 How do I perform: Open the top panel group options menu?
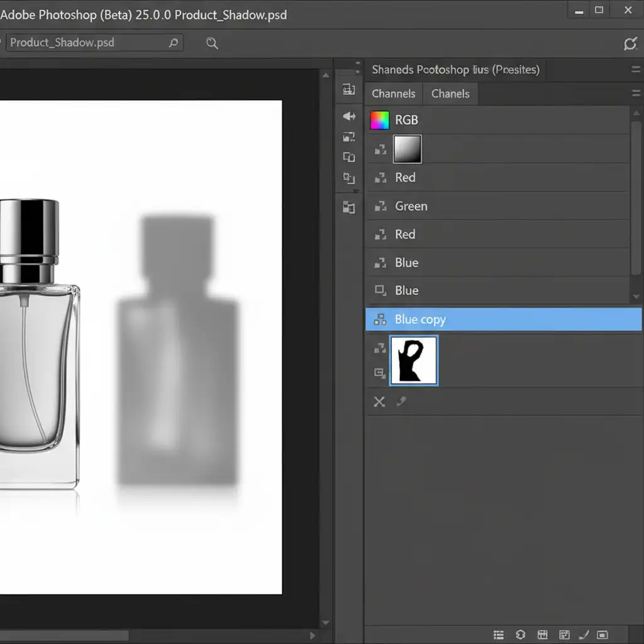[635, 70]
